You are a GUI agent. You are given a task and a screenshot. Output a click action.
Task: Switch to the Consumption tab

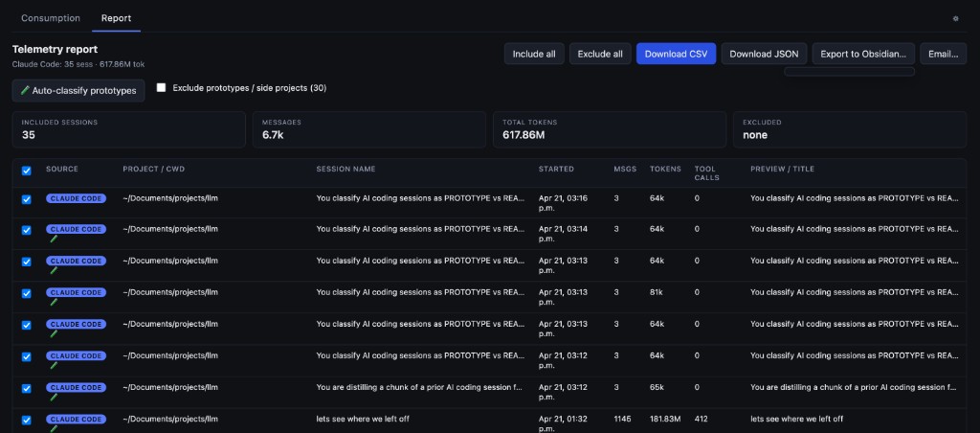(51, 18)
